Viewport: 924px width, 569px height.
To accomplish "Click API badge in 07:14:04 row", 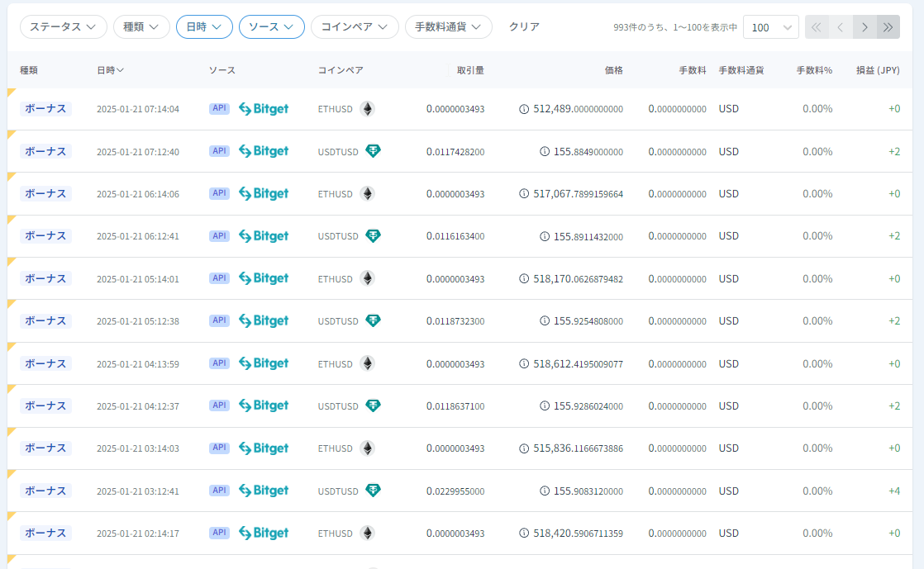I will pos(219,108).
